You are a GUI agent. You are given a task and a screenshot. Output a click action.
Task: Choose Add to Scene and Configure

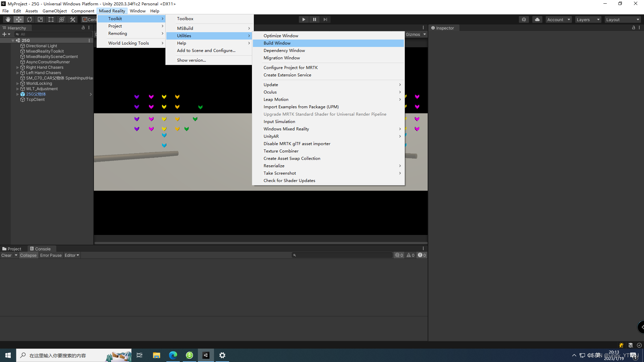(209, 51)
